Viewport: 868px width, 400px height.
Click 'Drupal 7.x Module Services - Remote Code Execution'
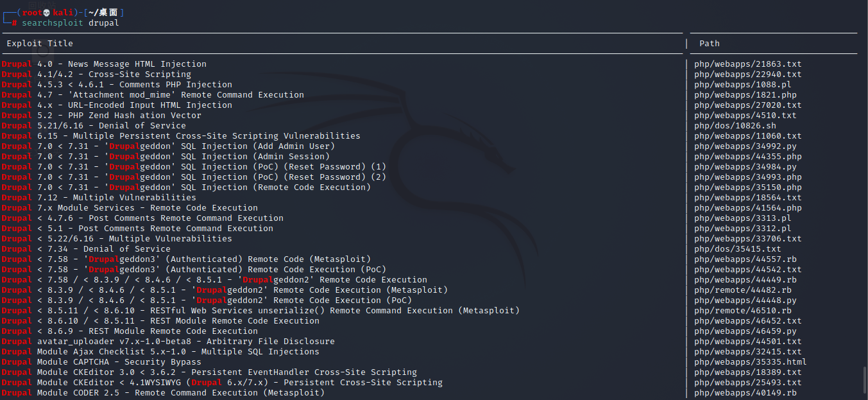[130, 208]
